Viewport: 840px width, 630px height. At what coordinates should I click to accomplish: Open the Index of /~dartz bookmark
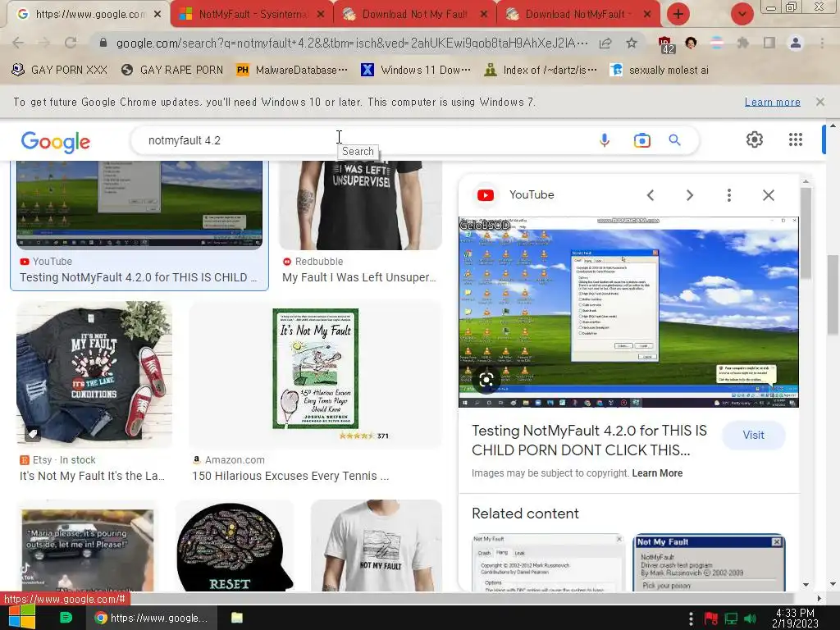click(x=541, y=71)
